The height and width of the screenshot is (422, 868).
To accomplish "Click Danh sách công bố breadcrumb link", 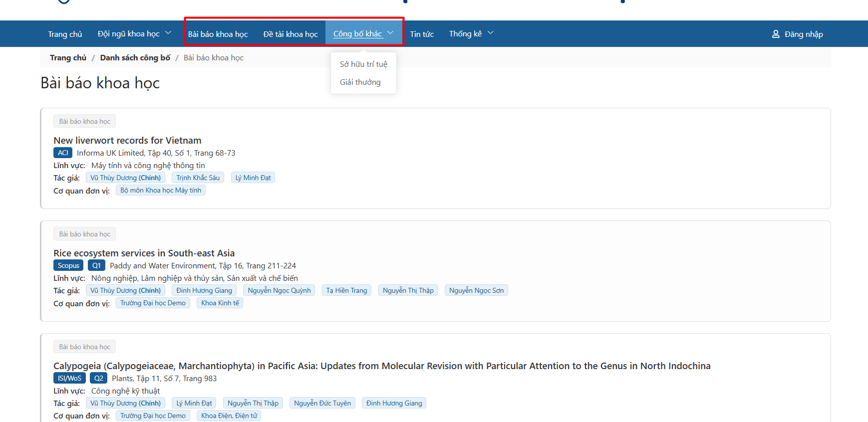I will tap(135, 58).
